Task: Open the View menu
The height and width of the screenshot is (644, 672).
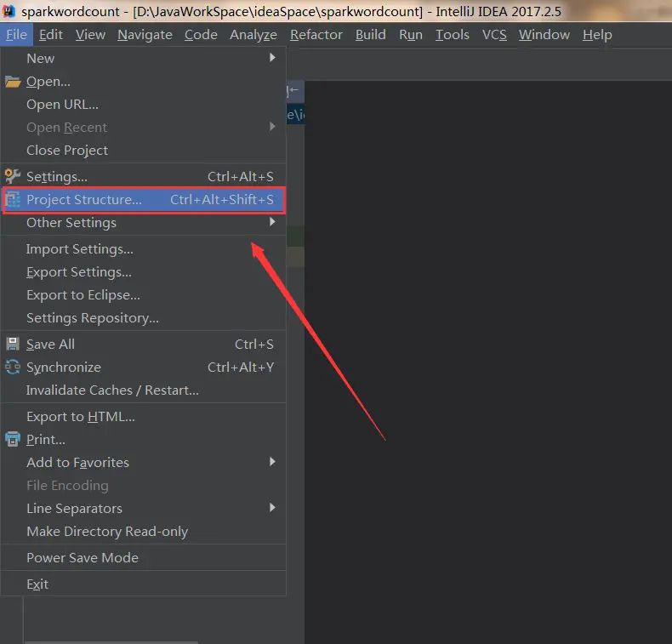Action: [x=90, y=34]
